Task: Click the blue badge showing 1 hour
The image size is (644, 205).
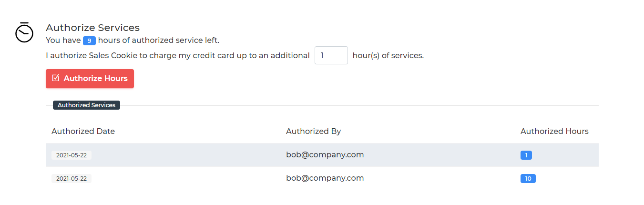Action: [x=526, y=155]
